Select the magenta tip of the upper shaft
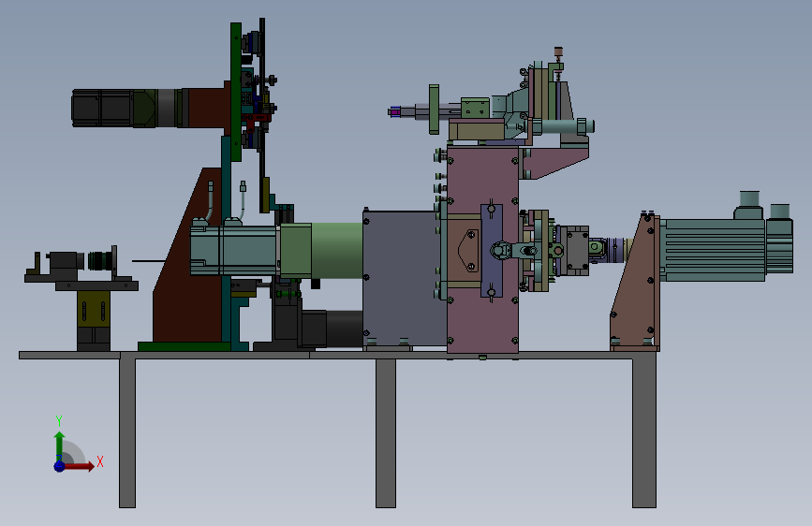Screen dimensions: 812x526 pos(395,111)
